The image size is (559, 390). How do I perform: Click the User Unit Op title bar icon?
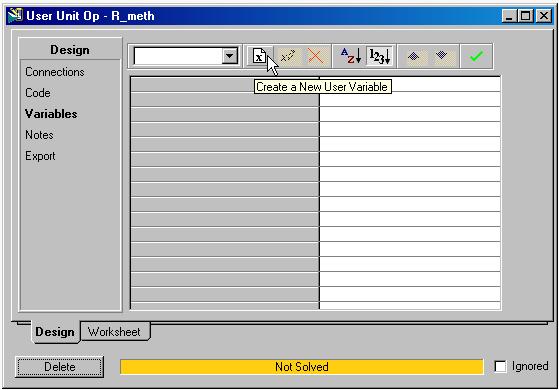pos(15,15)
